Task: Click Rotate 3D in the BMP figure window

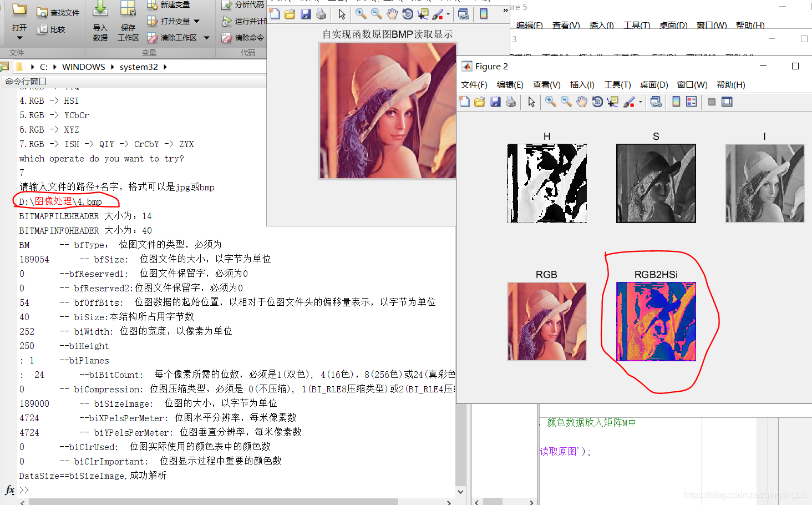Action: [407, 14]
